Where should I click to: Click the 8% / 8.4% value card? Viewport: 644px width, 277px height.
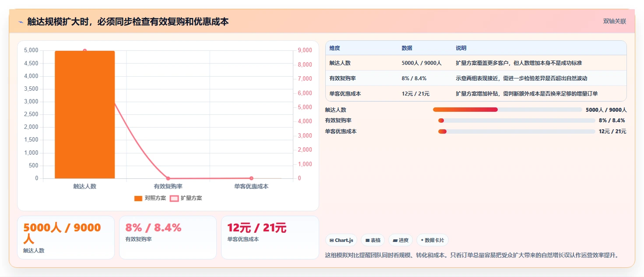(168, 238)
